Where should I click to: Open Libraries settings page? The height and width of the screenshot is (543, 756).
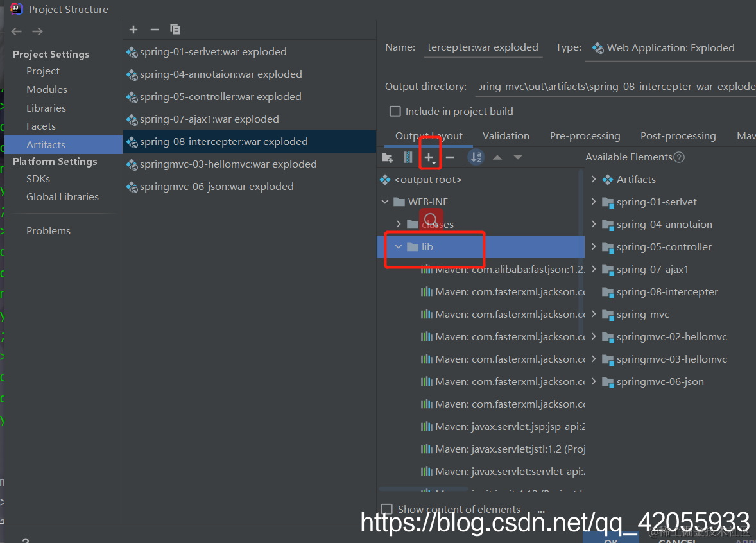(x=46, y=108)
